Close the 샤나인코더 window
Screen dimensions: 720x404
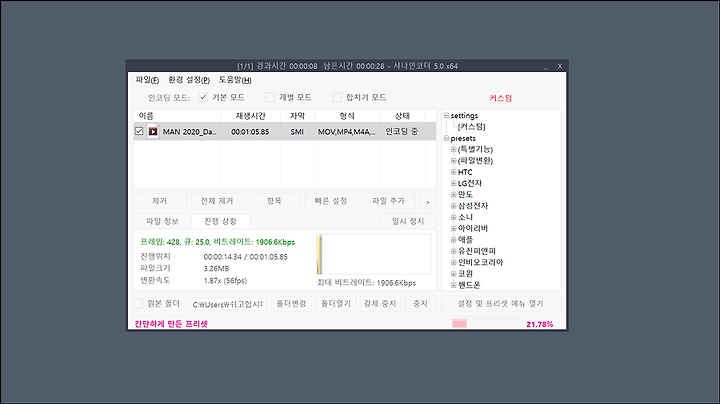560,66
